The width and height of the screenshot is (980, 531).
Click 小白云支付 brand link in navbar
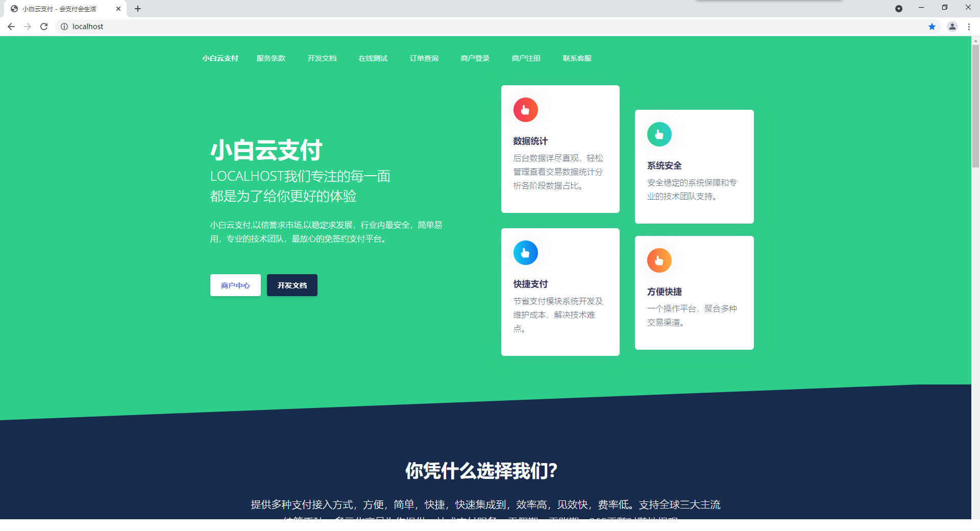click(x=220, y=58)
